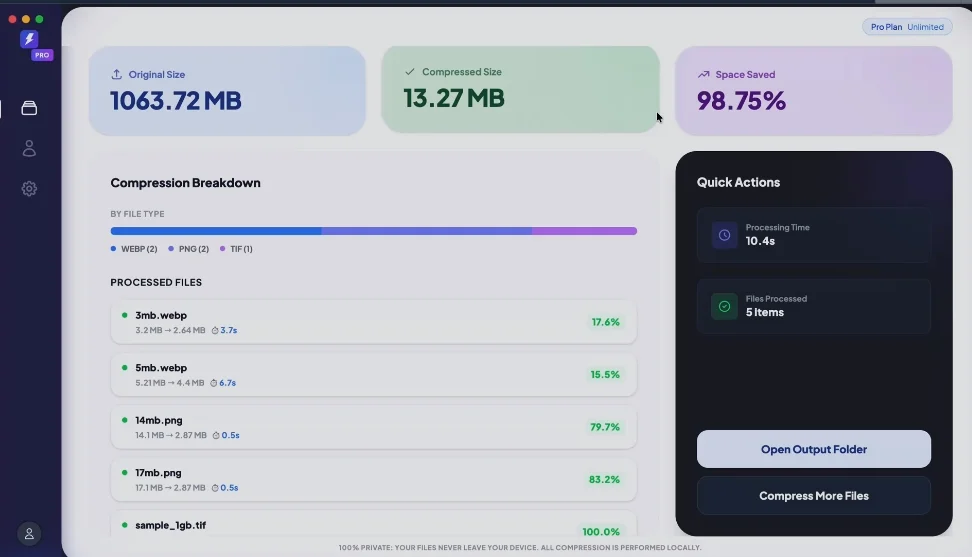
Task: Click the 98.75% space saved value
Action: pos(741,100)
